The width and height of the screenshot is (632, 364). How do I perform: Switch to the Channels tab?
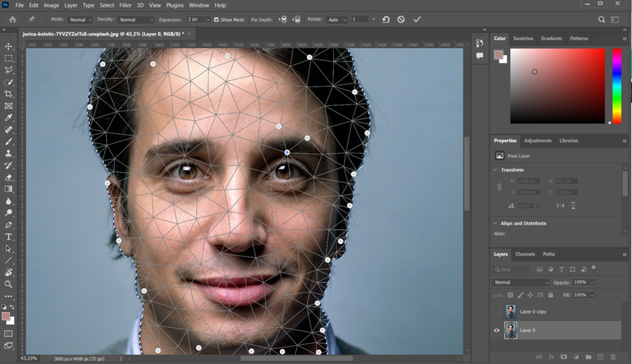pyautogui.click(x=525, y=254)
